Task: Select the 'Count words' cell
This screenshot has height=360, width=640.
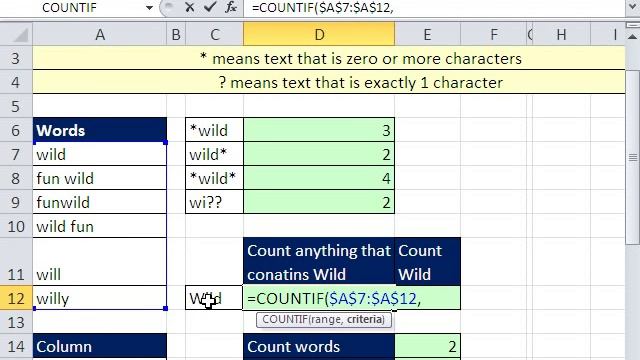Action: [x=319, y=347]
